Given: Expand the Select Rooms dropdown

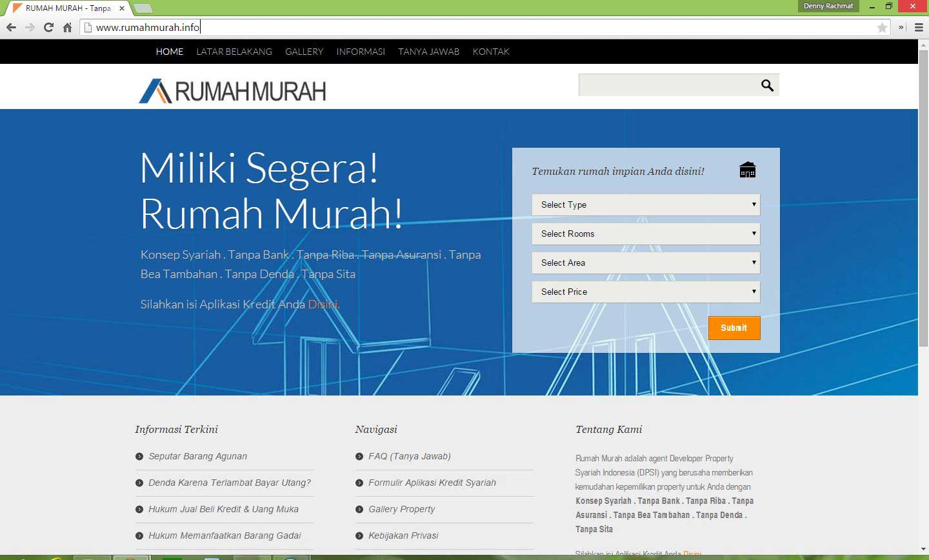Looking at the screenshot, I should pyautogui.click(x=645, y=234).
